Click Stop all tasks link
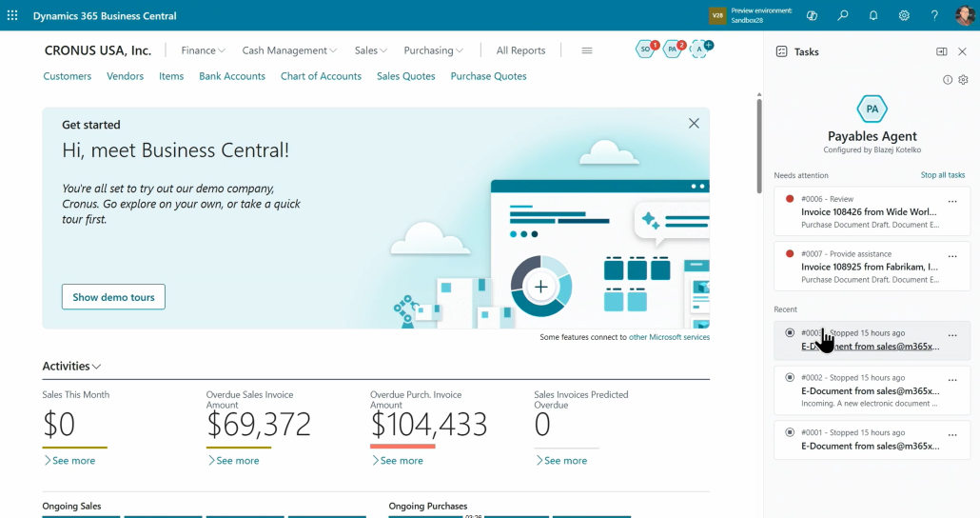Image resolution: width=980 pixels, height=518 pixels. (x=943, y=175)
